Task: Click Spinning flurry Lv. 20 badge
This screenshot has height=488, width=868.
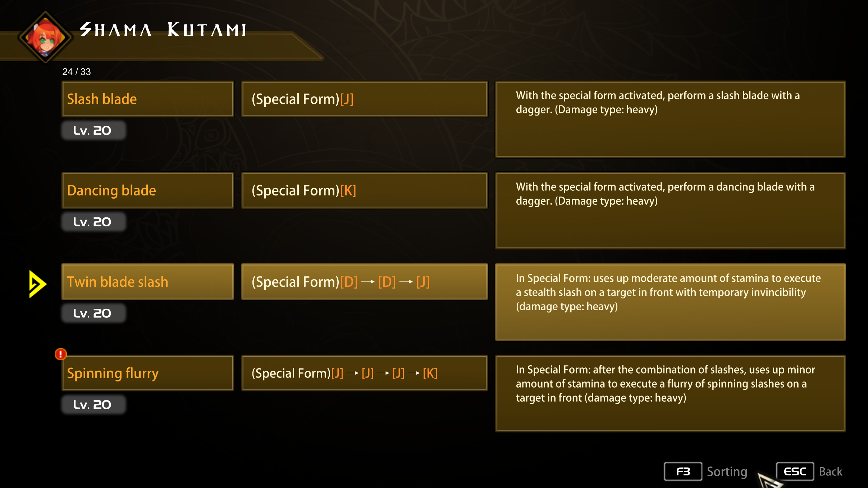Action: pyautogui.click(x=94, y=405)
